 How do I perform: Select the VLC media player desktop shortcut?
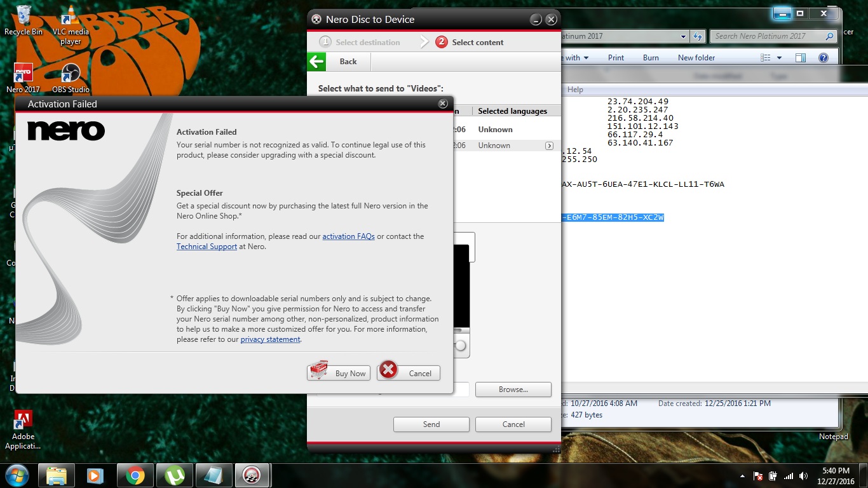(71, 25)
